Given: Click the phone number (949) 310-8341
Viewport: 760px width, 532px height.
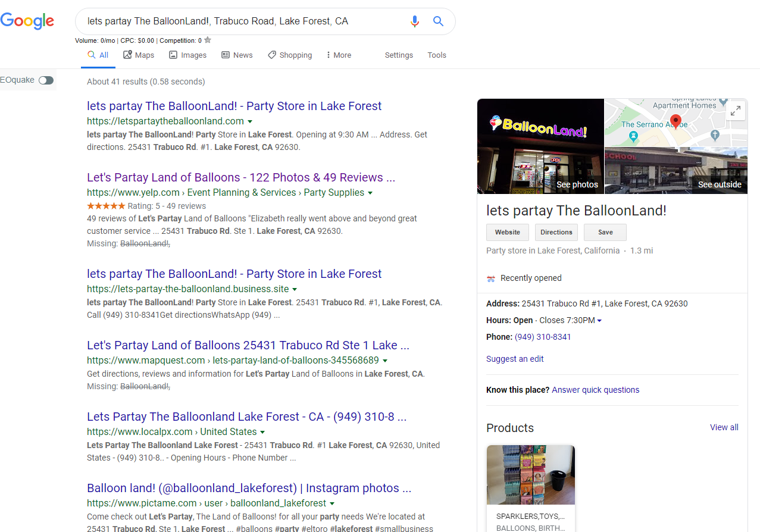Looking at the screenshot, I should tap(543, 337).
